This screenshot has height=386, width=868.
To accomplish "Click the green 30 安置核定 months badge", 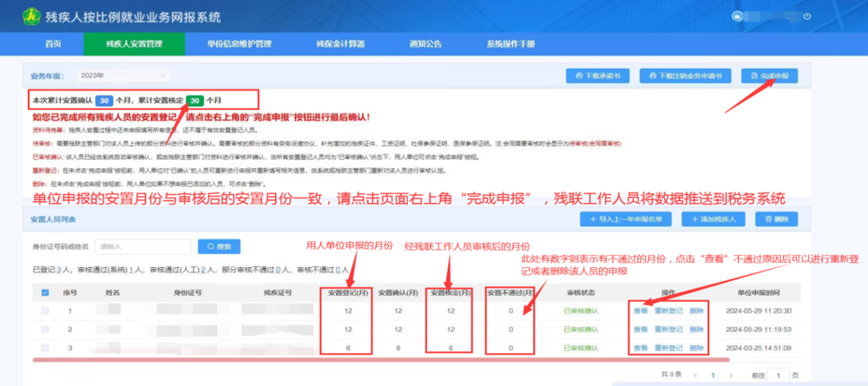I will point(194,101).
